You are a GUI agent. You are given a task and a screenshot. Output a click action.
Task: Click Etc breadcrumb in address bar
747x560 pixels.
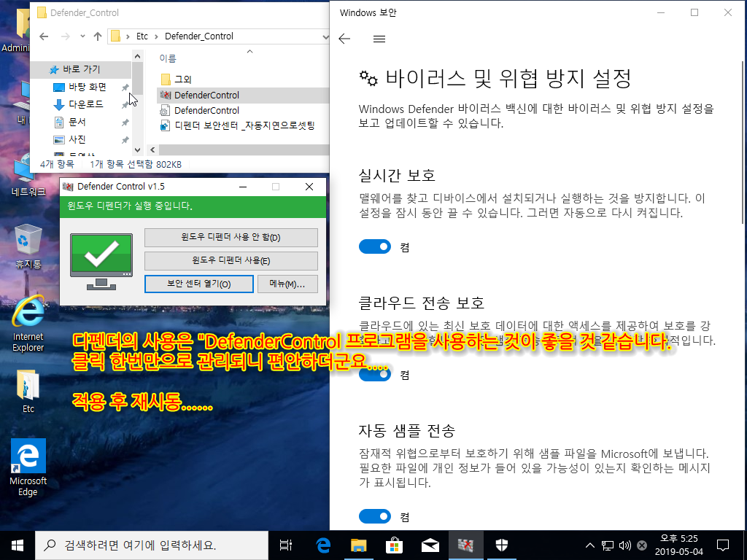click(142, 36)
